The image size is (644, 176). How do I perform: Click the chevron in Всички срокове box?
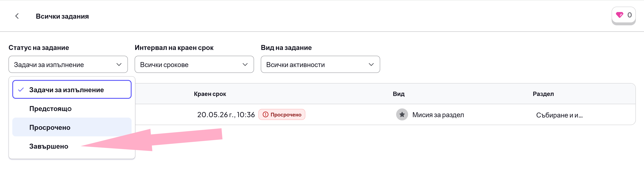[245, 64]
